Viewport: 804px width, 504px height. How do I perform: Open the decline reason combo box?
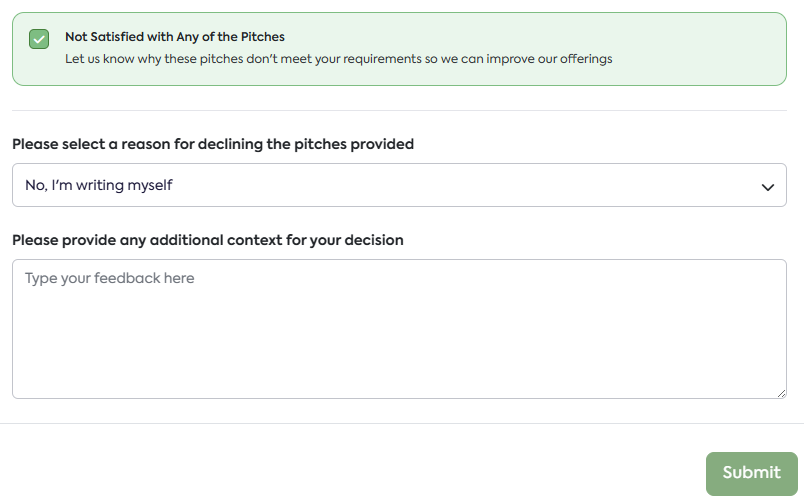click(x=399, y=185)
